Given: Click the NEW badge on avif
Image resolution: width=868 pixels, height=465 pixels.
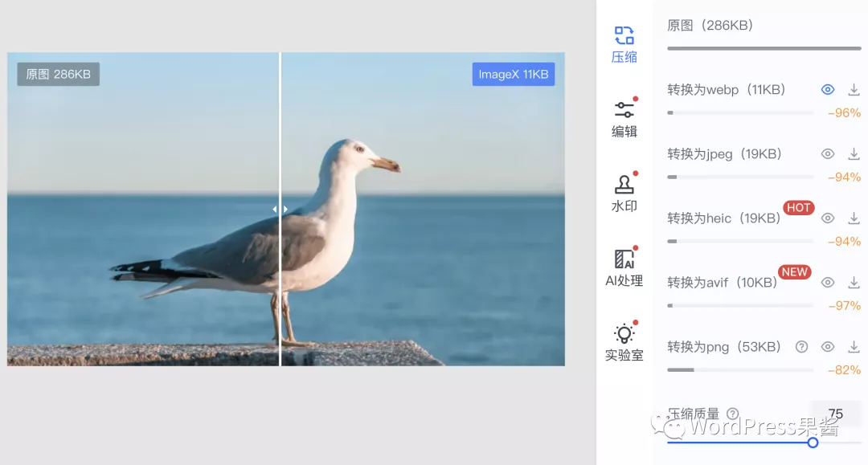Looking at the screenshot, I should [x=794, y=272].
